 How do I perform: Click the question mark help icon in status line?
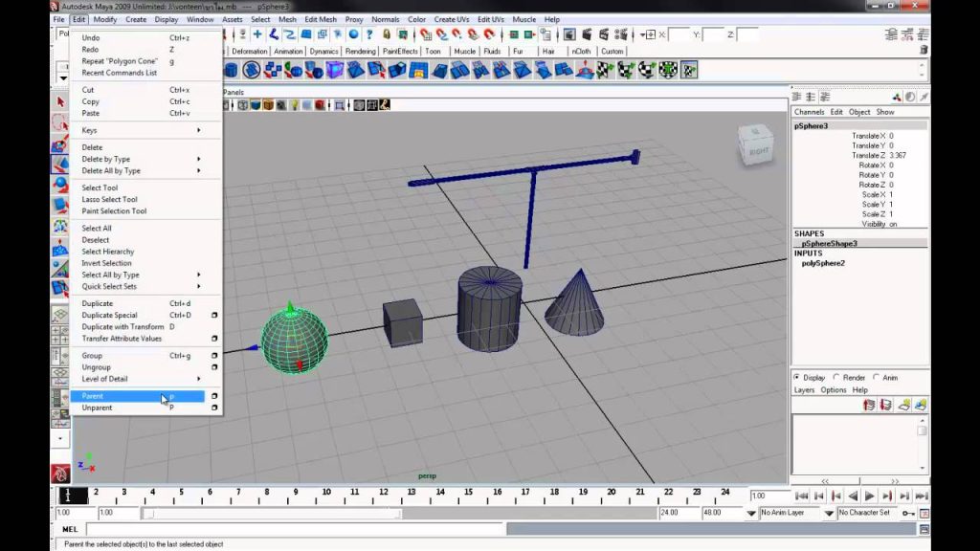tap(369, 34)
